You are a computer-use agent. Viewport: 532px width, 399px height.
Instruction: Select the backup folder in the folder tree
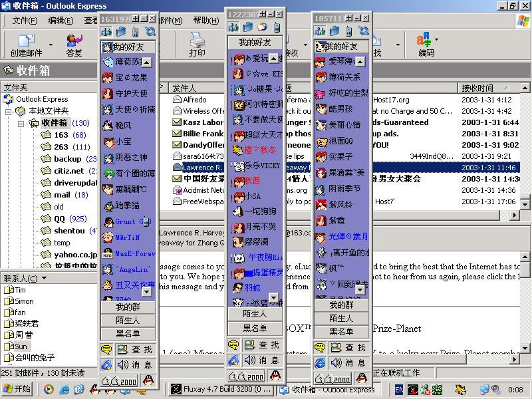[68, 159]
